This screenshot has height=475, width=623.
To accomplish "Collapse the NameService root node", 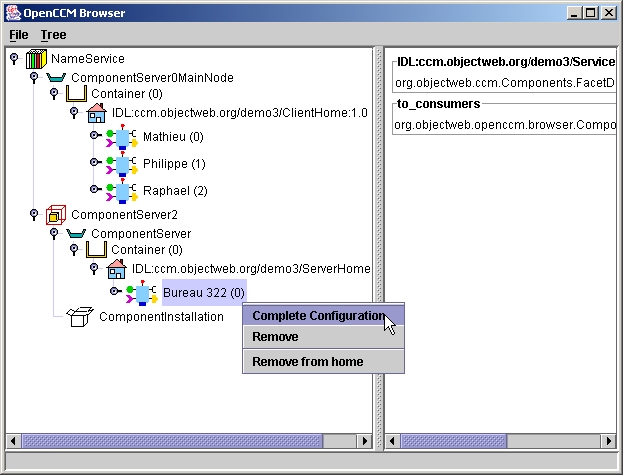I will coord(14,59).
